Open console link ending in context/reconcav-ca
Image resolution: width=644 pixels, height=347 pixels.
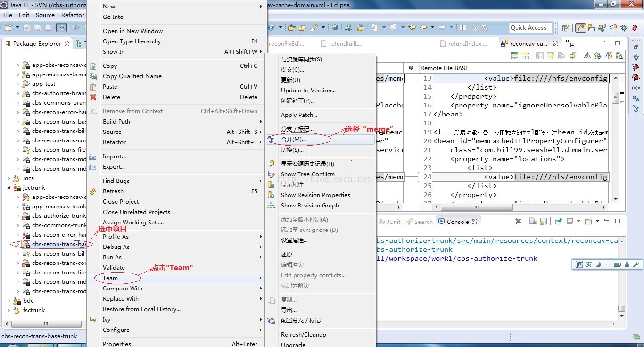[x=496, y=240]
